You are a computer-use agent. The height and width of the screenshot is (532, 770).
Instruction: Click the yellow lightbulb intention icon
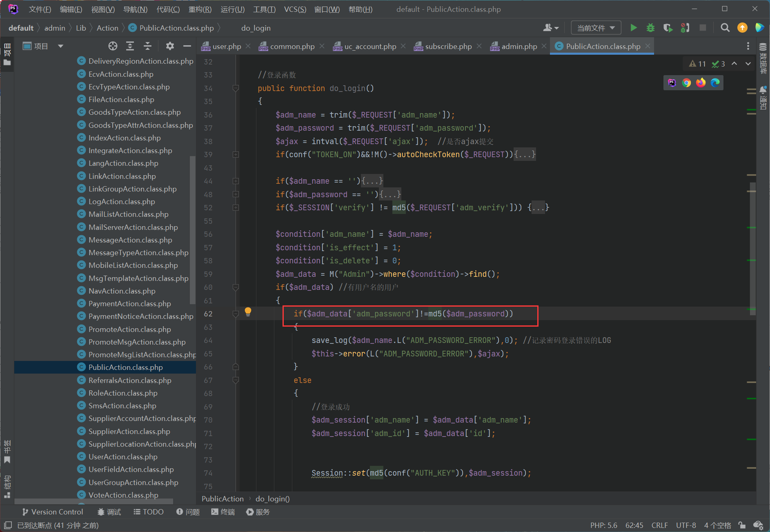(x=248, y=312)
